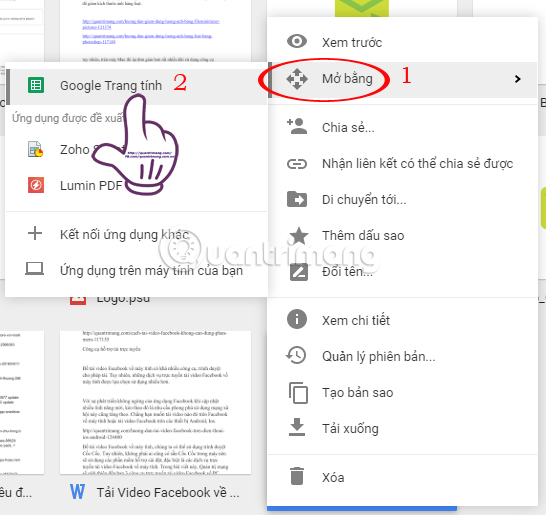Click the star icon beside Thêm dấu sao
Screen dimensions: 546x515
coord(299,235)
